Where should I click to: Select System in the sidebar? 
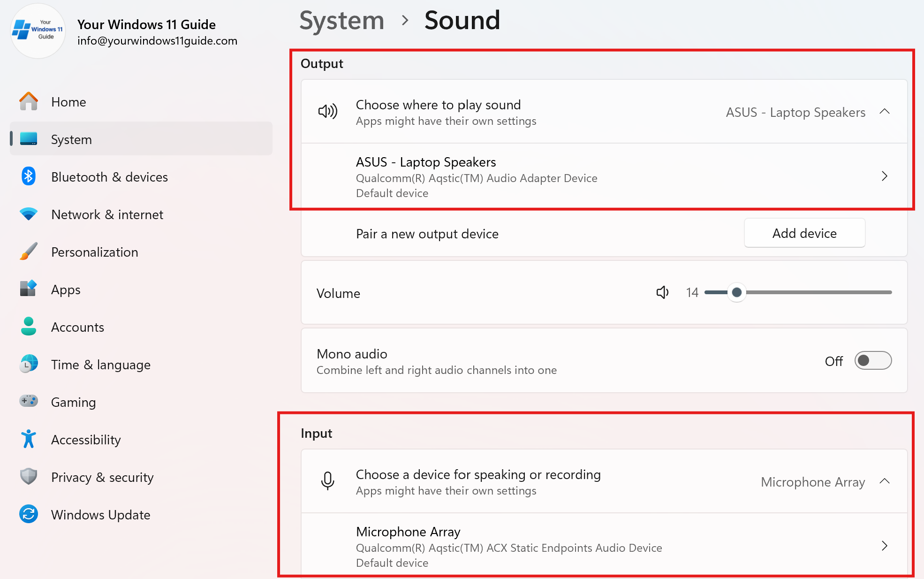point(141,139)
